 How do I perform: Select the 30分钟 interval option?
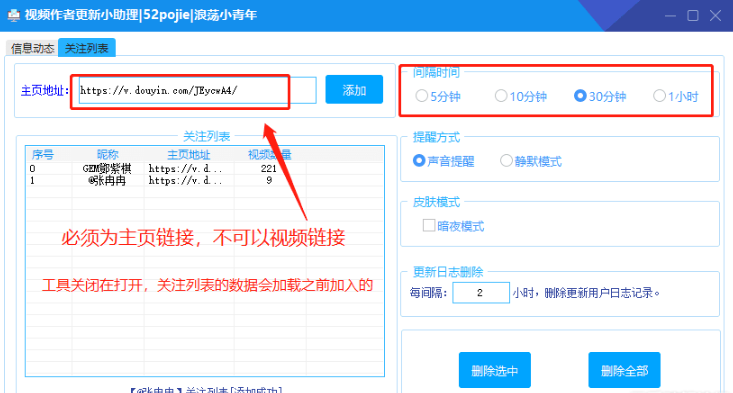pyautogui.click(x=600, y=96)
